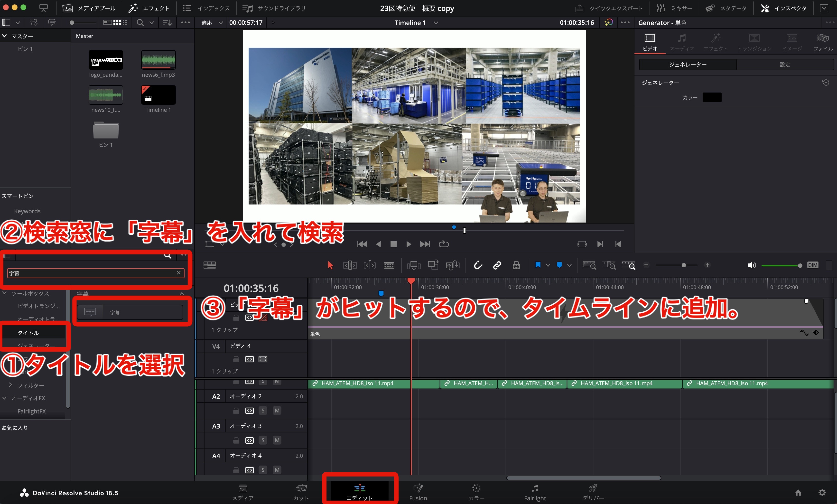Viewport: 837px width, 504px height.
Task: Click the generator color swatch
Action: point(712,97)
